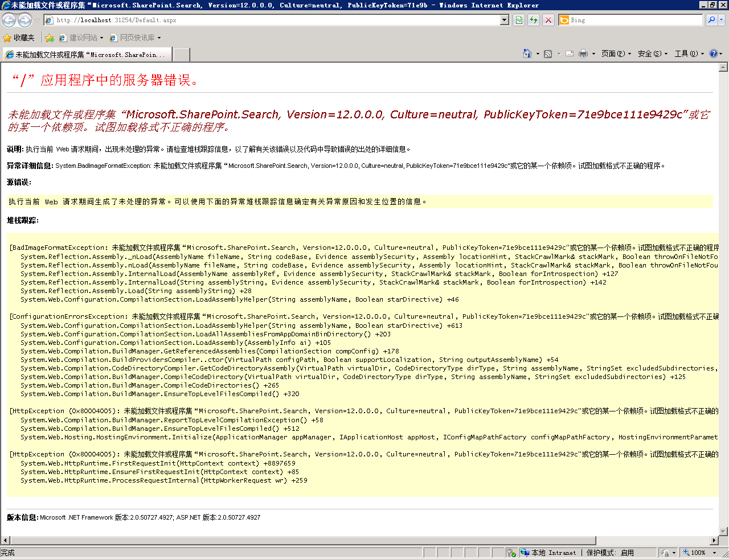Expand the zoom level dropdown arrow
Viewport: 729px width, 560px height.
(714, 553)
